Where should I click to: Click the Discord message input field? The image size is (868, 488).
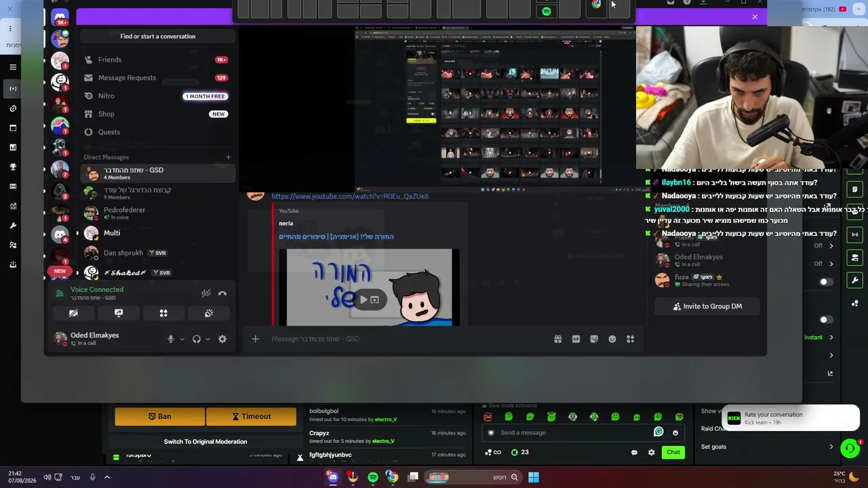(x=407, y=339)
